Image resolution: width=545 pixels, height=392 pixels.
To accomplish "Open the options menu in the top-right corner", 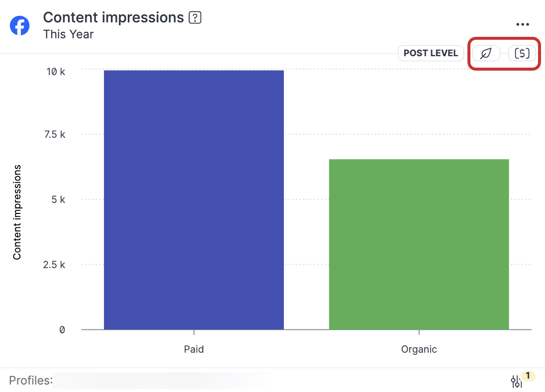I will 523,24.
